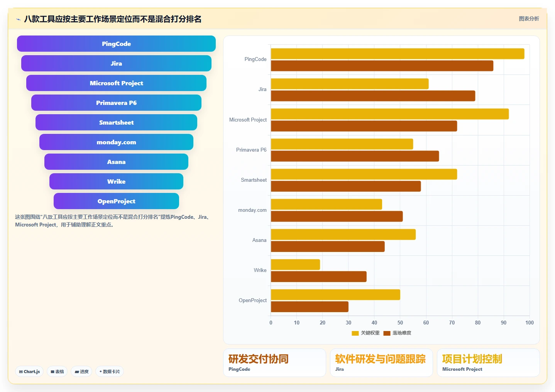
Task: Select the PingCode funnel bar
Action: pyautogui.click(x=116, y=44)
